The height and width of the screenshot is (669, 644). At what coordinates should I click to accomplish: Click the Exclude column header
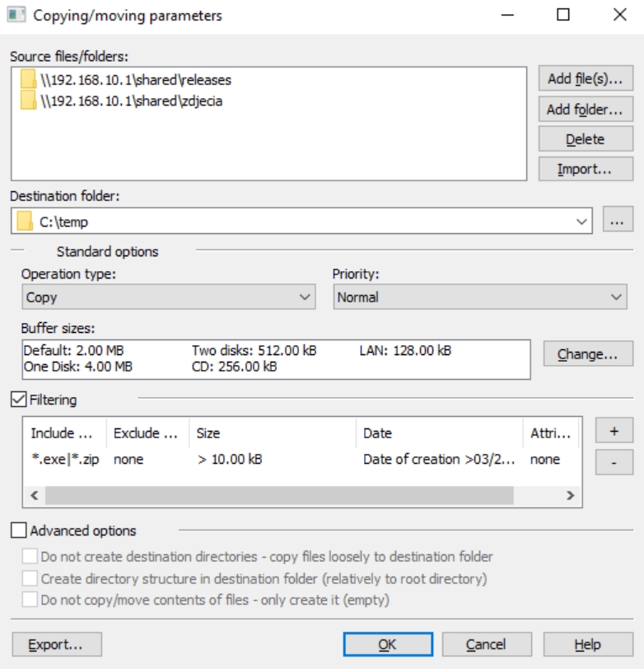[148, 433]
